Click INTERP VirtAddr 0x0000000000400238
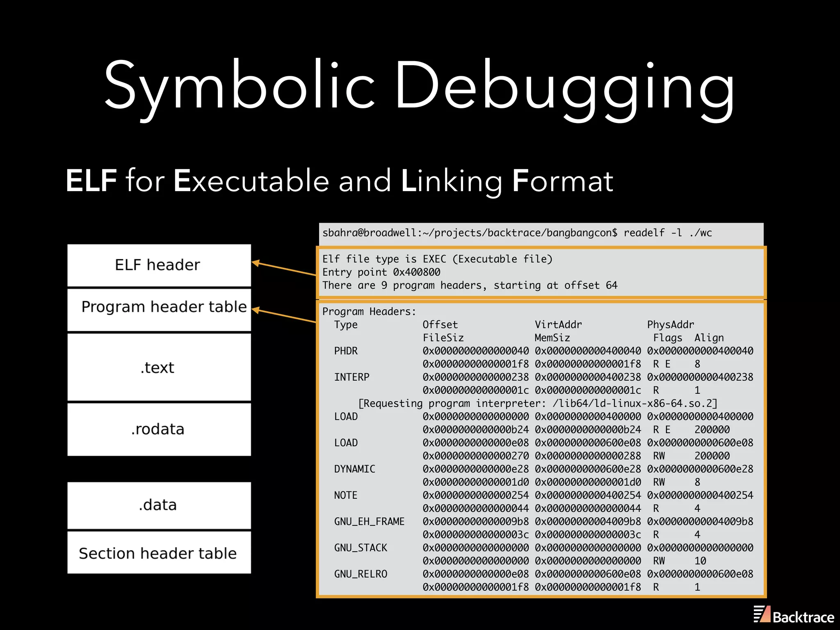Image resolution: width=840 pixels, height=630 pixels. (588, 377)
